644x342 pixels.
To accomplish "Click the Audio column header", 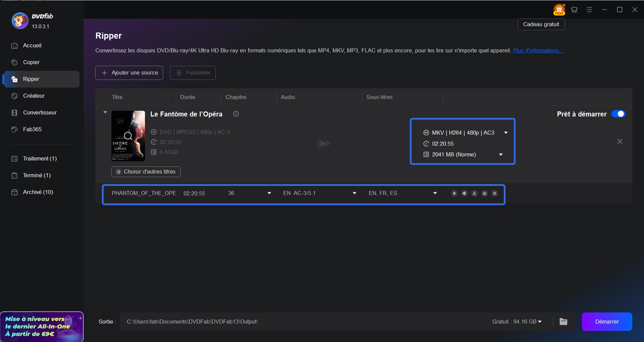I will tap(288, 97).
